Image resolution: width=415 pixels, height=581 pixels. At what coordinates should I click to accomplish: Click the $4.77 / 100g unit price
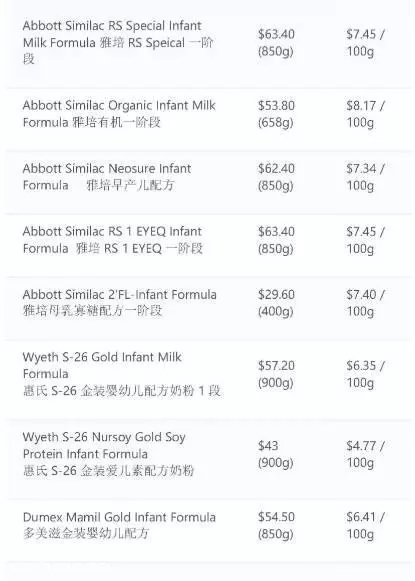point(365,454)
